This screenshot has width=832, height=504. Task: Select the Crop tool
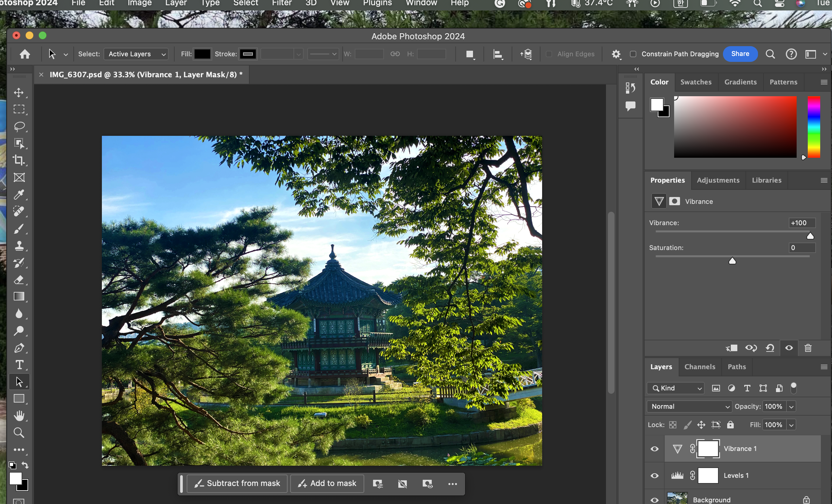pos(19,160)
